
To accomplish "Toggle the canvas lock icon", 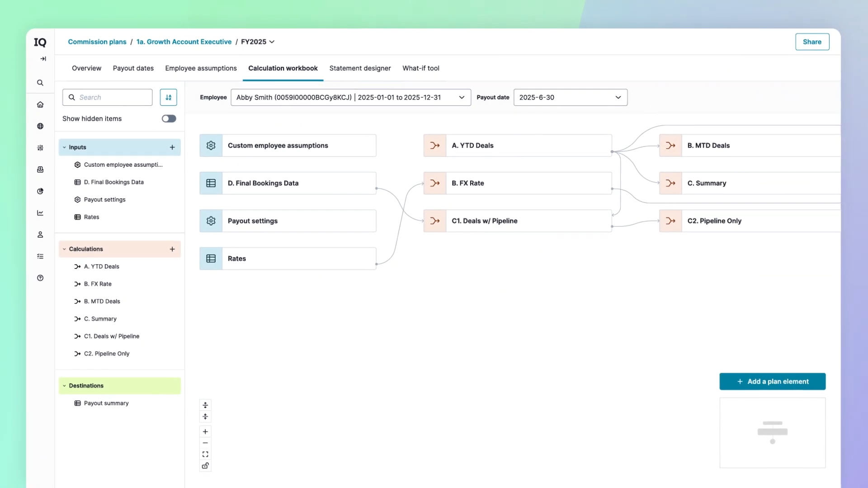I will (205, 465).
